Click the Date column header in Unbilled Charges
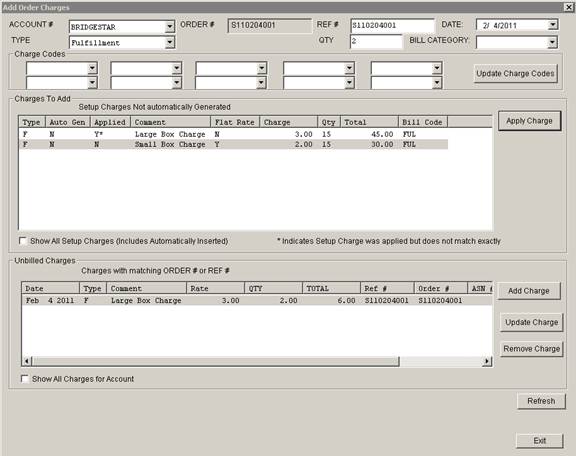 pyautogui.click(x=50, y=288)
